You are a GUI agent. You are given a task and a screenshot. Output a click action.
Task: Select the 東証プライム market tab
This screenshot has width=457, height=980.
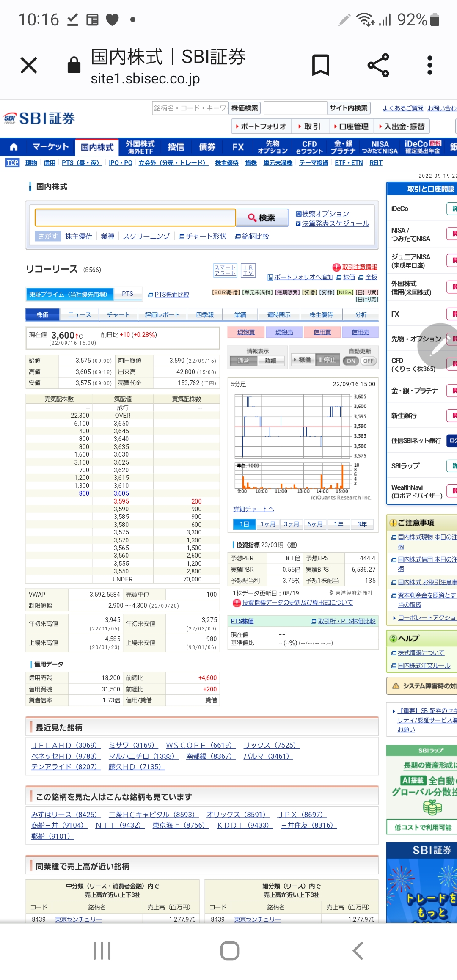[x=70, y=294]
